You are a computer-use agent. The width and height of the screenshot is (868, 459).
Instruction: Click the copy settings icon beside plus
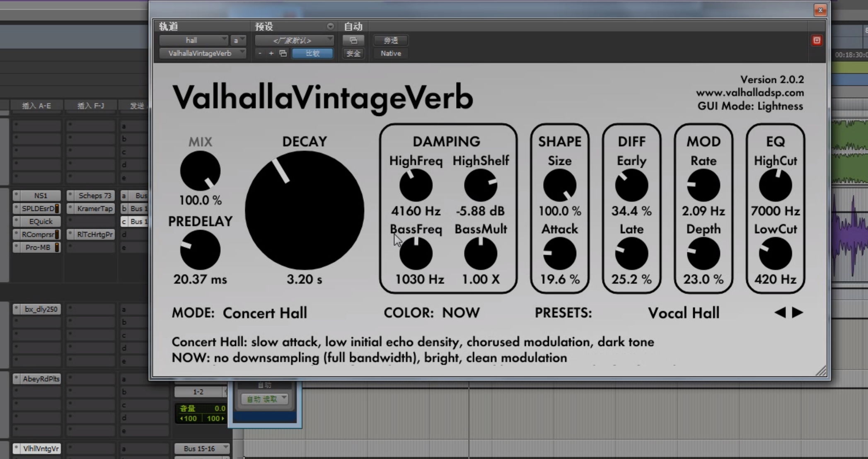click(283, 53)
